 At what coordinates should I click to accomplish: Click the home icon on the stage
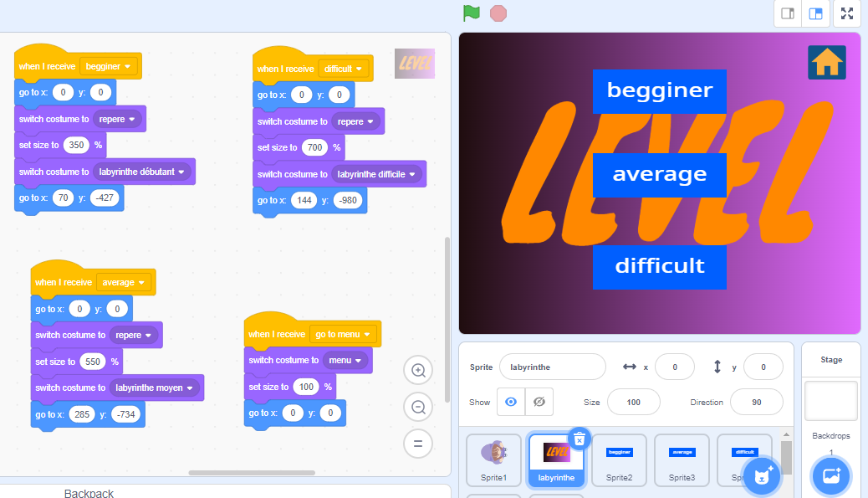pos(826,62)
